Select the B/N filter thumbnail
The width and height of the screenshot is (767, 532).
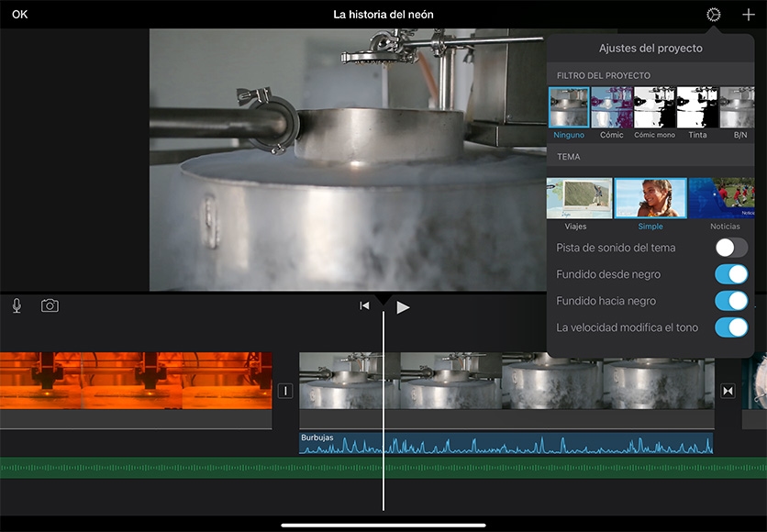(x=737, y=107)
